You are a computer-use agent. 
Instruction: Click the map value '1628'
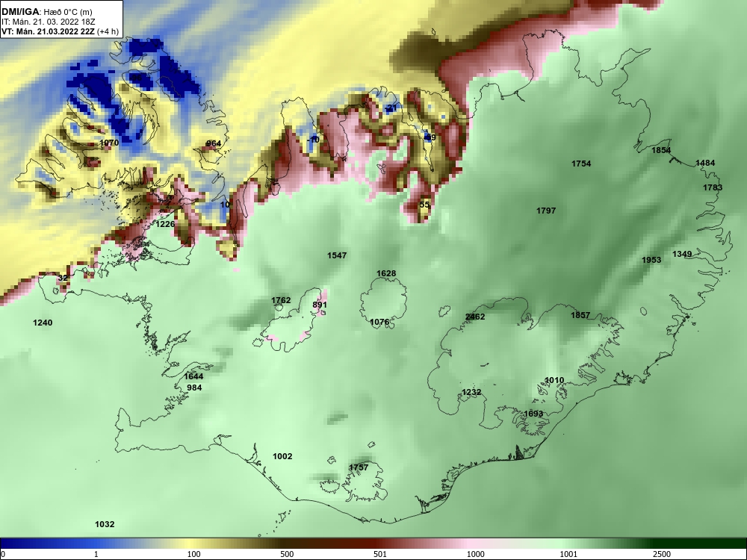coord(386,273)
